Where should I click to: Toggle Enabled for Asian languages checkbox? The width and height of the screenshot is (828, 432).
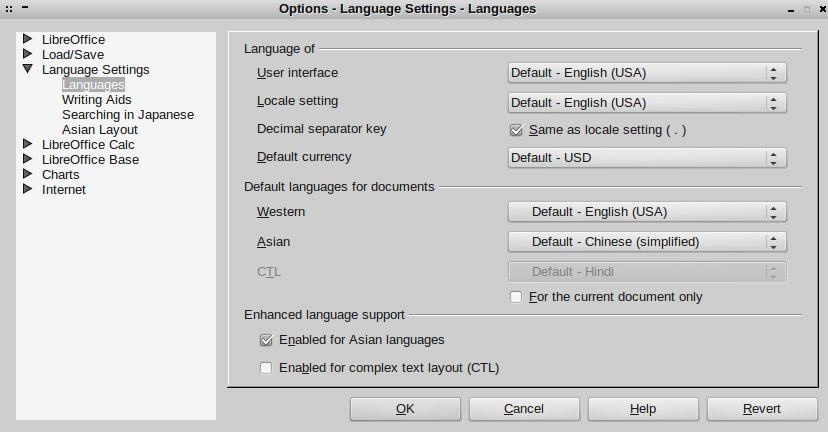(x=266, y=340)
